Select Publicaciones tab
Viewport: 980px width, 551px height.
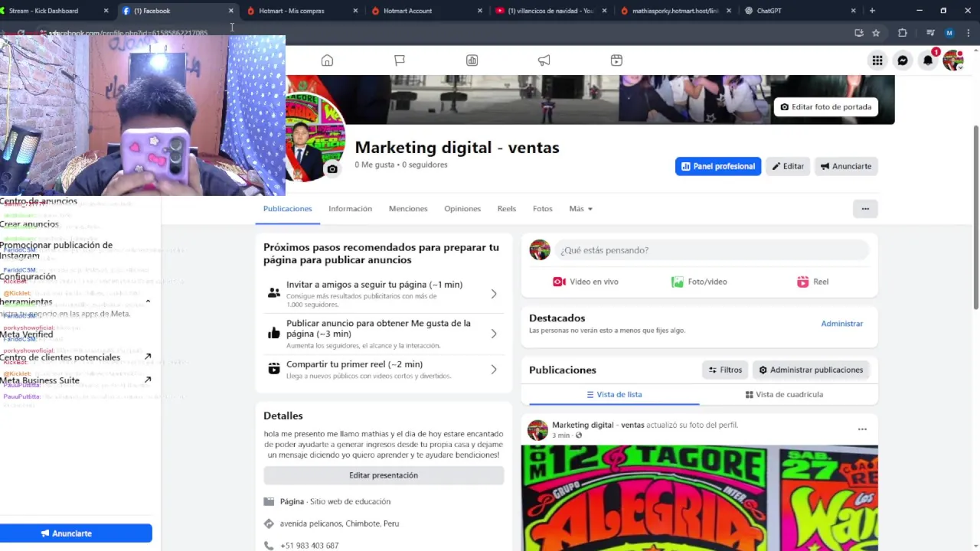point(287,209)
